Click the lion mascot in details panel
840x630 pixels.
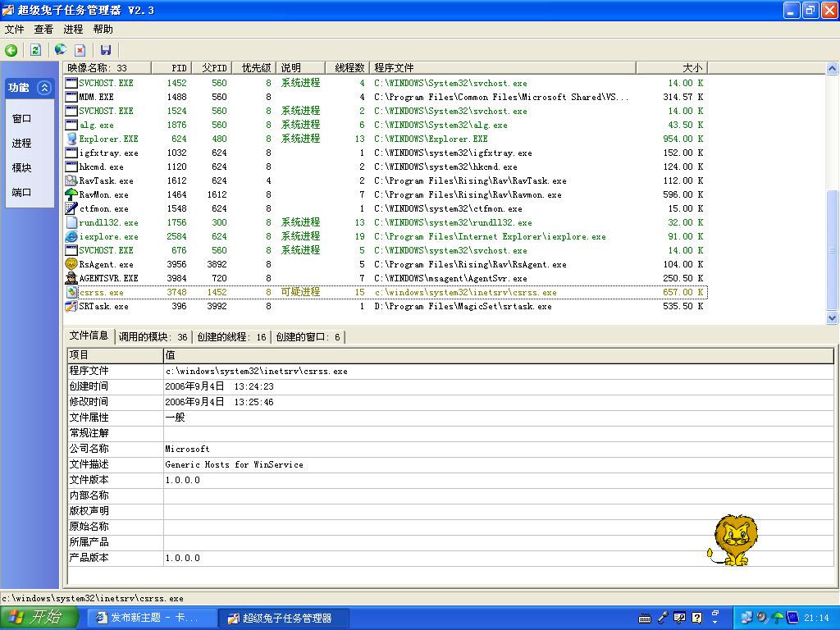pos(733,541)
